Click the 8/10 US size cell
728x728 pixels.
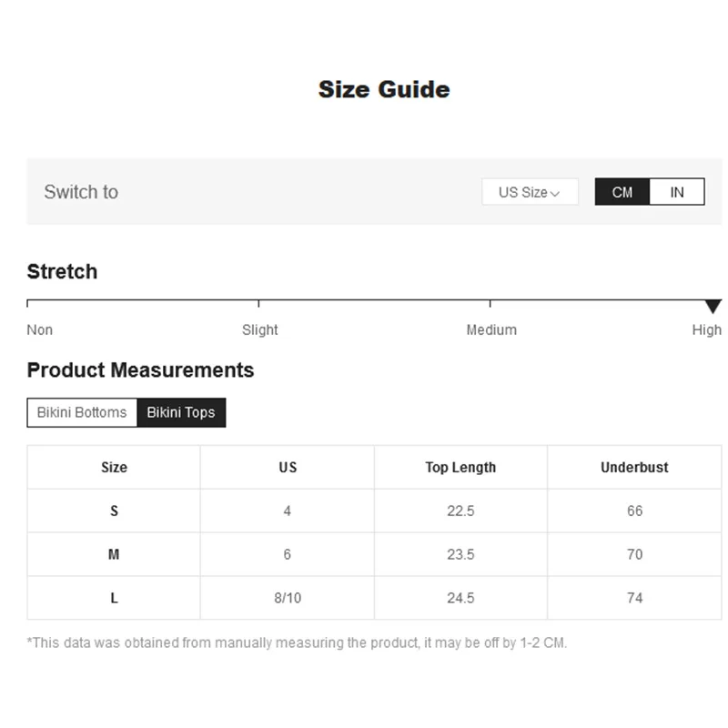tap(288, 598)
